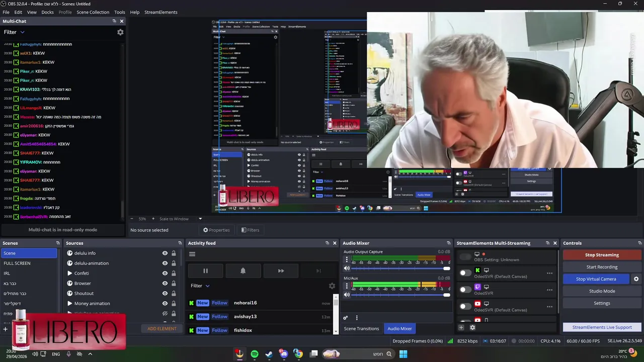Open Multi-Streaming gear settings
The image size is (644, 362).
coord(472,327)
